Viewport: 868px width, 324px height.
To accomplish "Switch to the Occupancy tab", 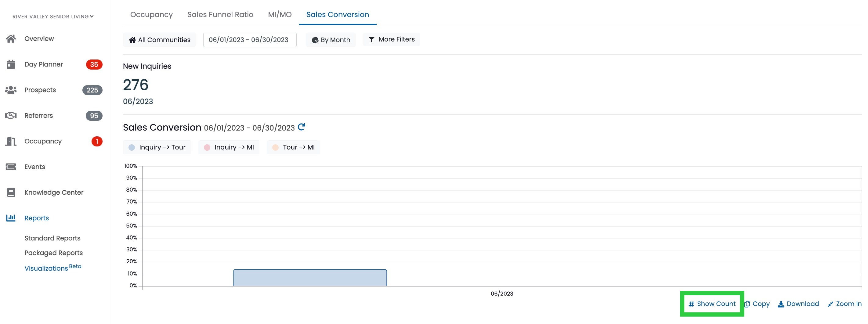I will (x=151, y=14).
